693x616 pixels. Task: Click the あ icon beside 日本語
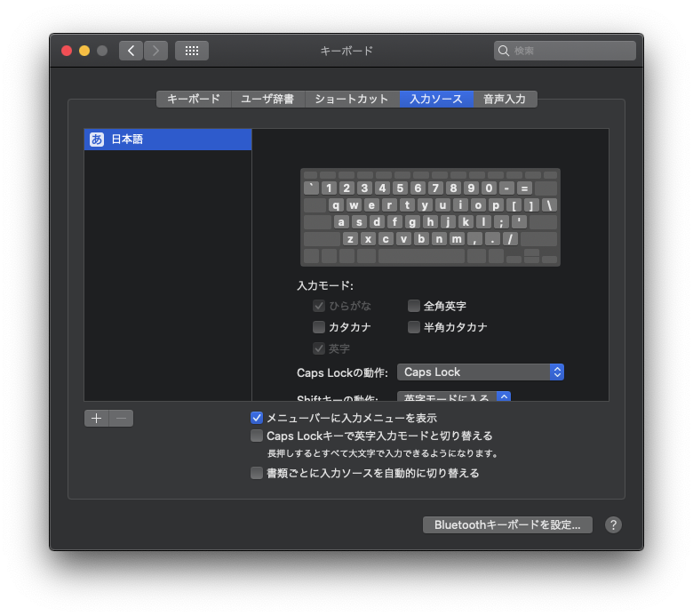(97, 140)
